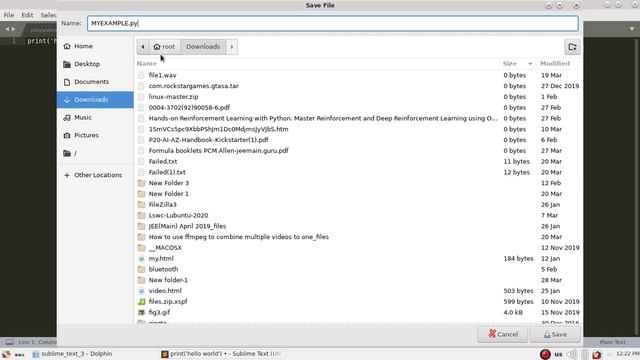Select the How to use ffmpeg folder
This screenshot has height=360, width=640.
(358, 237)
